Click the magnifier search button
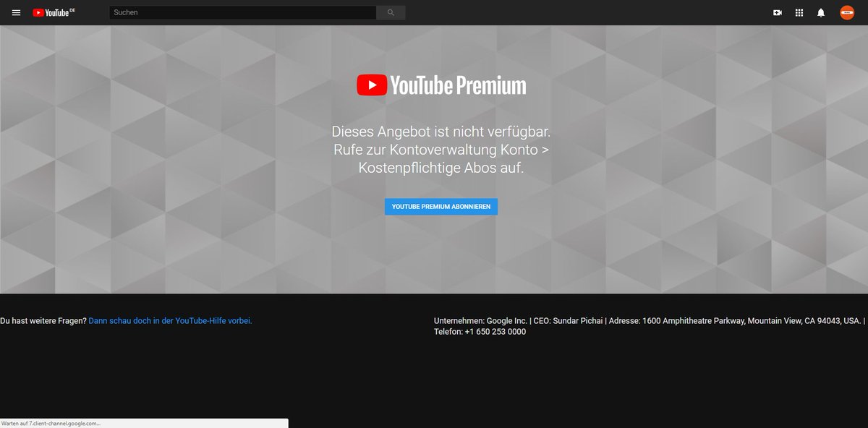 (391, 12)
